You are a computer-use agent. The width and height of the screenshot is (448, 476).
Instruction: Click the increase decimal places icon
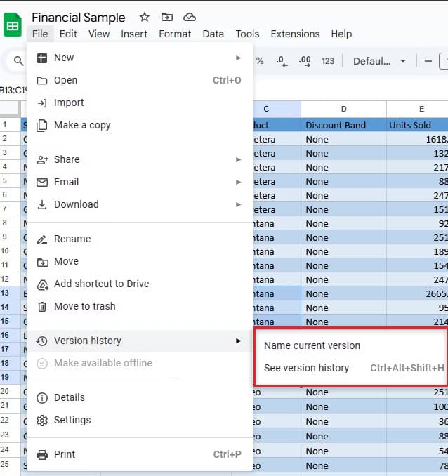pos(305,61)
